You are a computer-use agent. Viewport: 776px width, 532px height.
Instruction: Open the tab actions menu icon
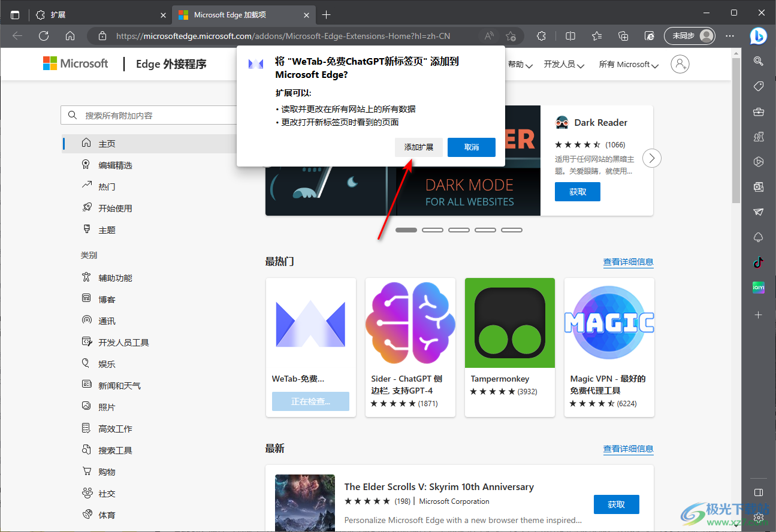tap(15, 15)
